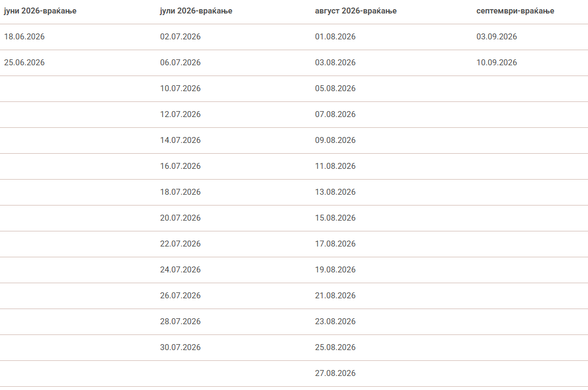The width and height of the screenshot is (588, 390).
Task: Pick the 07.08.2026 date cell
Action: click(335, 114)
